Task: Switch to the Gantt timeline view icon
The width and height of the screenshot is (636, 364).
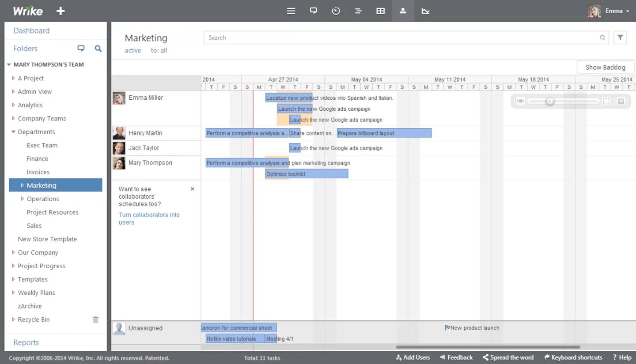Action: pos(358,11)
